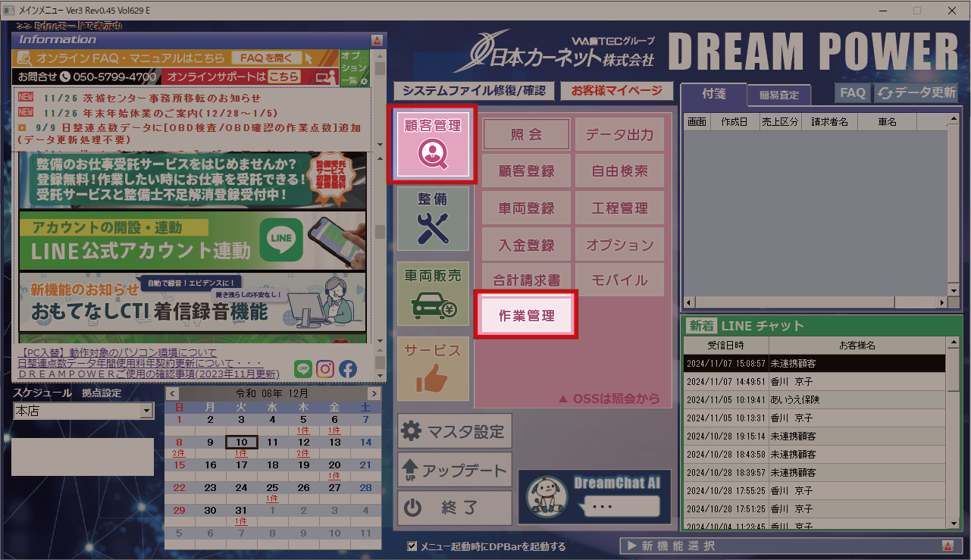The image size is (971, 560).
Task: Open the オプション一覧 green button
Action: point(353,67)
